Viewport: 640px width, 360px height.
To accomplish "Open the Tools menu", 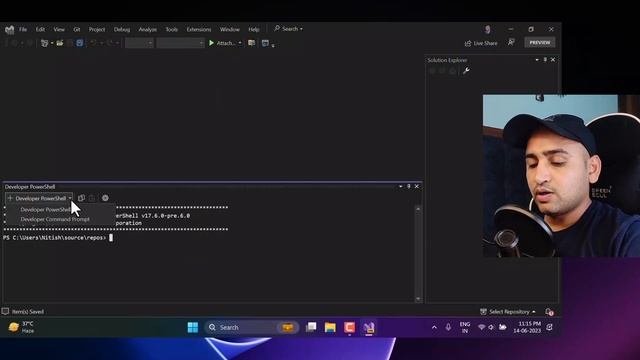I will 171,29.
